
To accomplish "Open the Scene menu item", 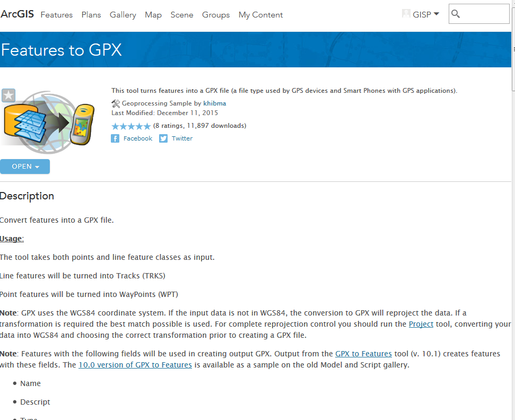I will point(181,15).
